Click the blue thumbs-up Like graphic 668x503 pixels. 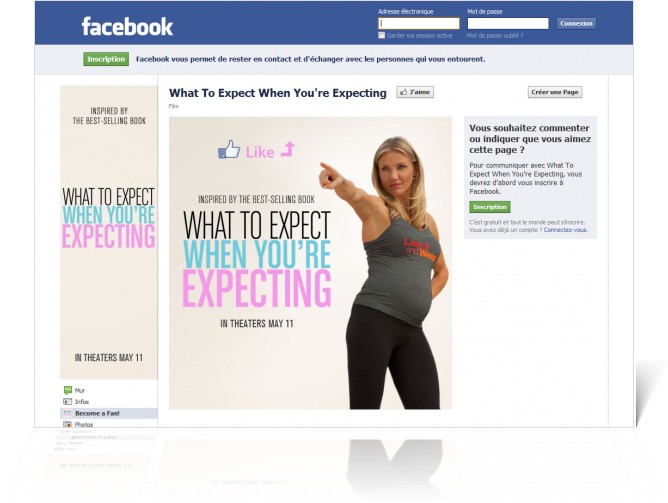pyautogui.click(x=229, y=149)
